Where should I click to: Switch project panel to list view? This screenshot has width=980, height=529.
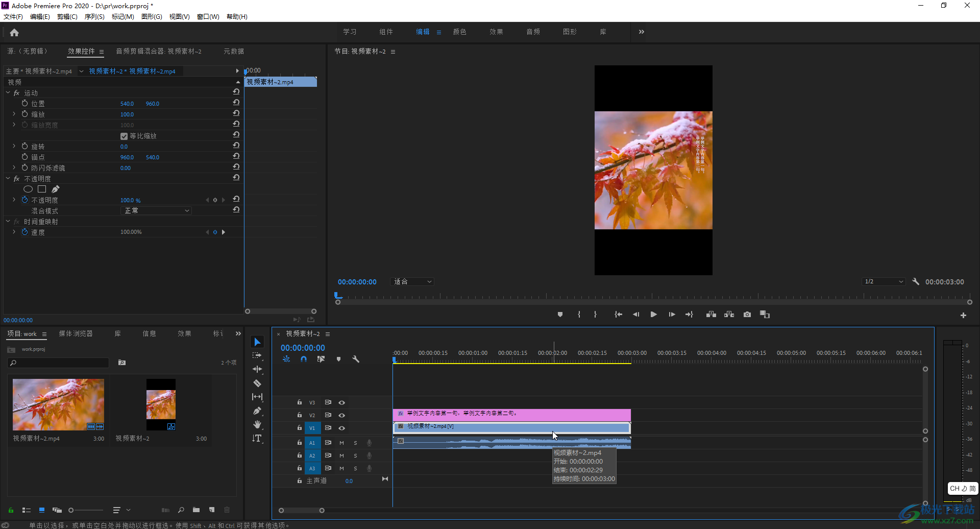point(27,510)
